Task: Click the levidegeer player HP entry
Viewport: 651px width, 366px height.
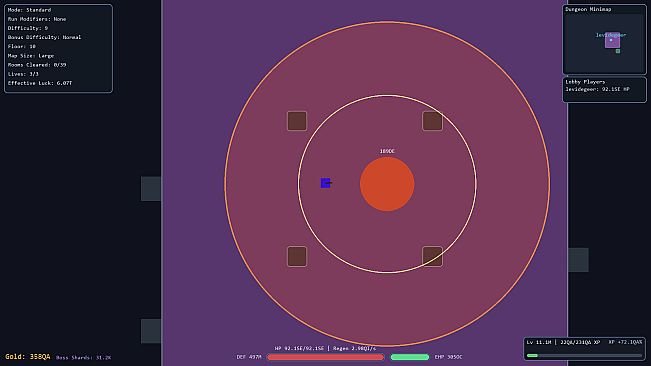Action: click(597, 89)
